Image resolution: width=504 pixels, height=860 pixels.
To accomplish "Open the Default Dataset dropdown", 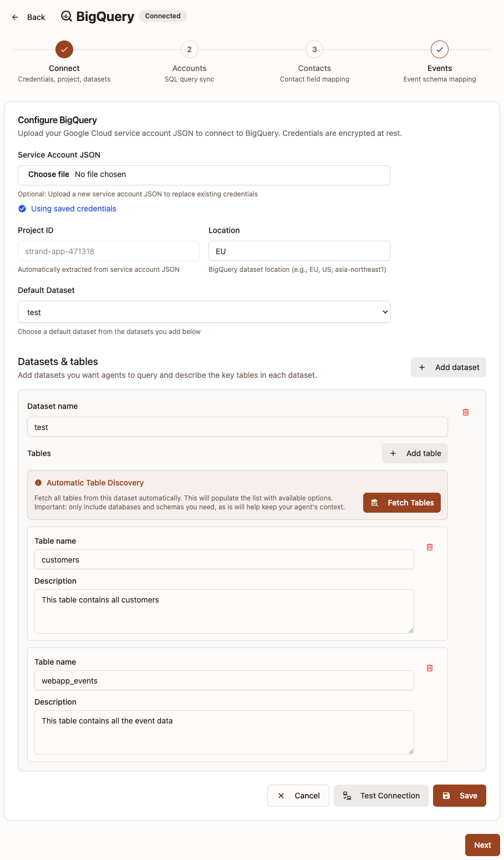I will point(203,312).
